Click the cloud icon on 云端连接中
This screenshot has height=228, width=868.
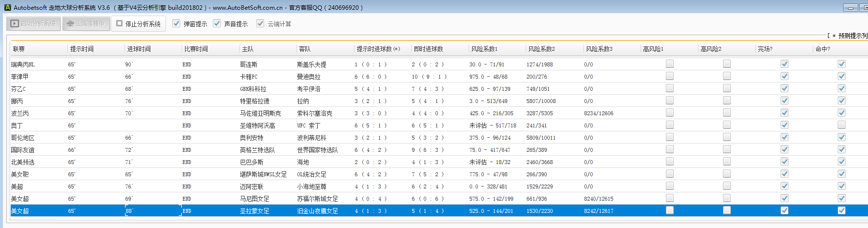(x=70, y=23)
